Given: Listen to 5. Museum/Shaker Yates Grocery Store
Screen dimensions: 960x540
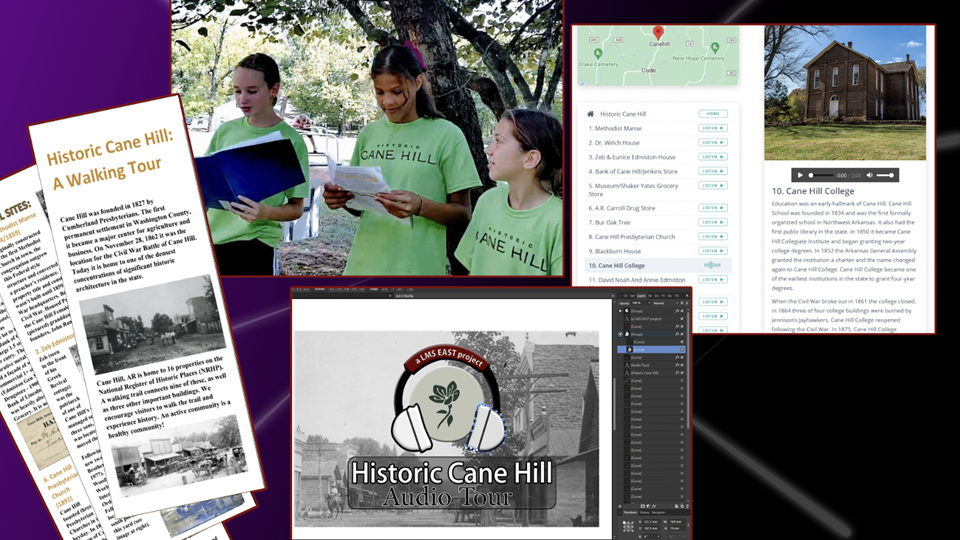Looking at the screenshot, I should (713, 185).
